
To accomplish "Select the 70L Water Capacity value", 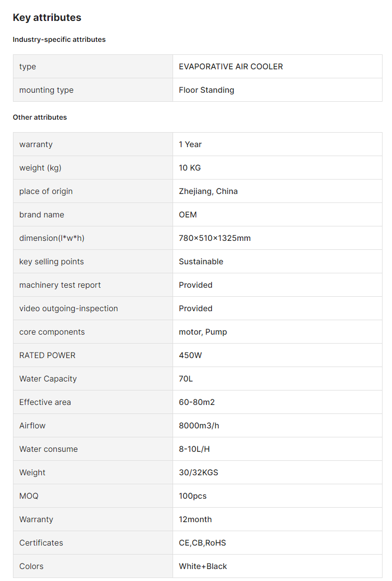I will click(186, 379).
